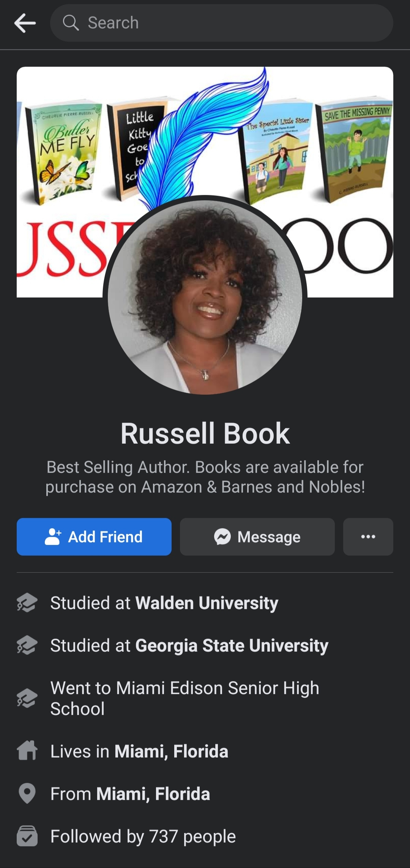The image size is (410, 868).
Task: Click the Miami Edison high school icon
Action: click(x=27, y=698)
